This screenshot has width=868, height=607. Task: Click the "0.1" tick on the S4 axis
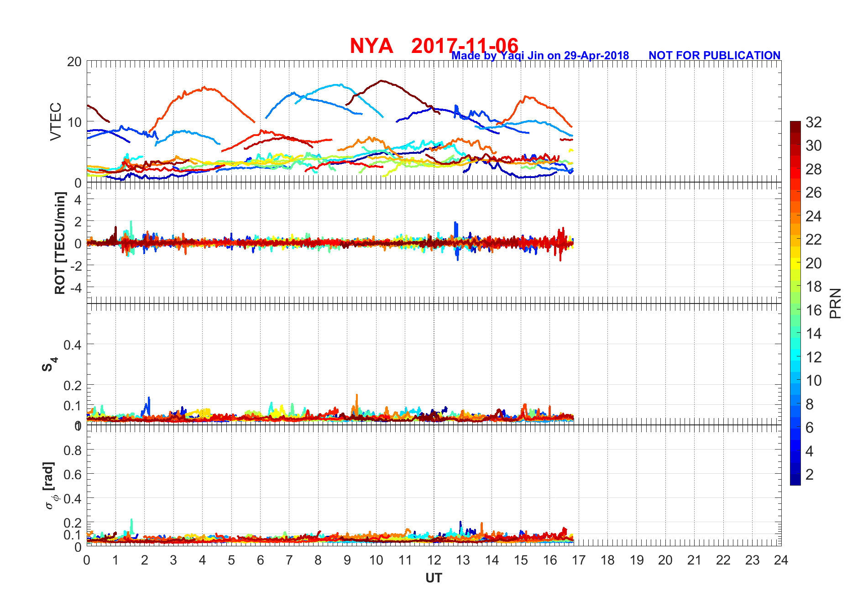(x=73, y=405)
